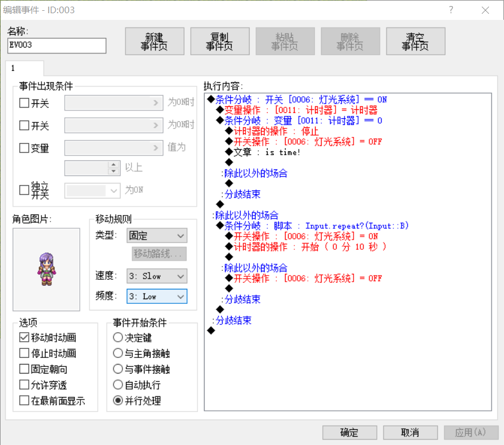
Task: Select the final 分歧结束 line
Action: tap(233, 321)
